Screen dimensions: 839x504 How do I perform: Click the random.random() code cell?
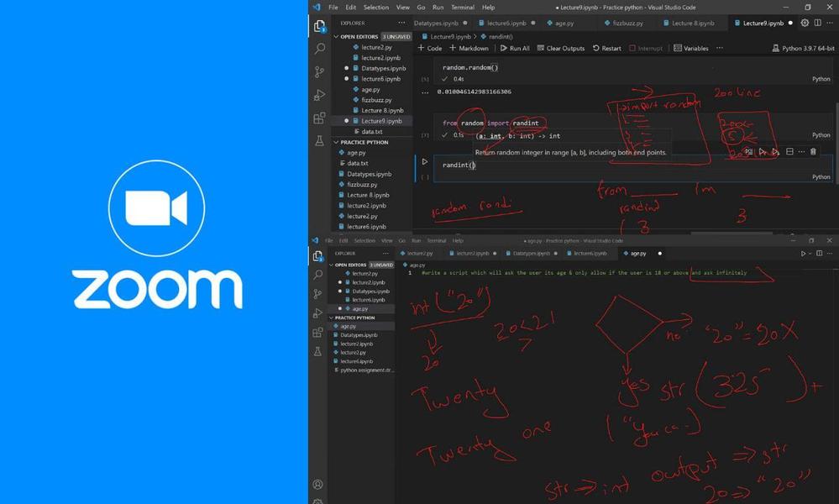coord(632,67)
